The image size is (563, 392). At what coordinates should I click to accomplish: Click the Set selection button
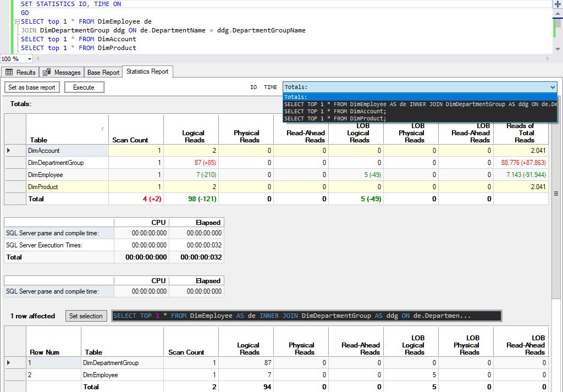click(87, 316)
